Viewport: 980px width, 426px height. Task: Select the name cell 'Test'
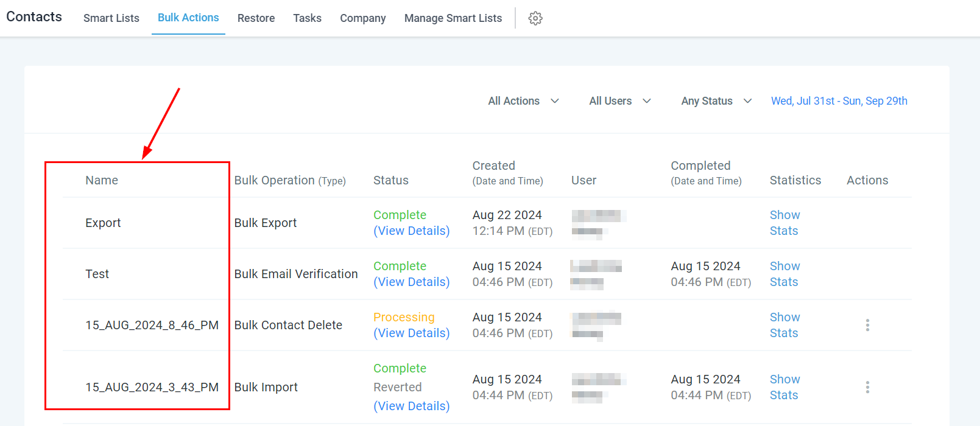coord(97,274)
